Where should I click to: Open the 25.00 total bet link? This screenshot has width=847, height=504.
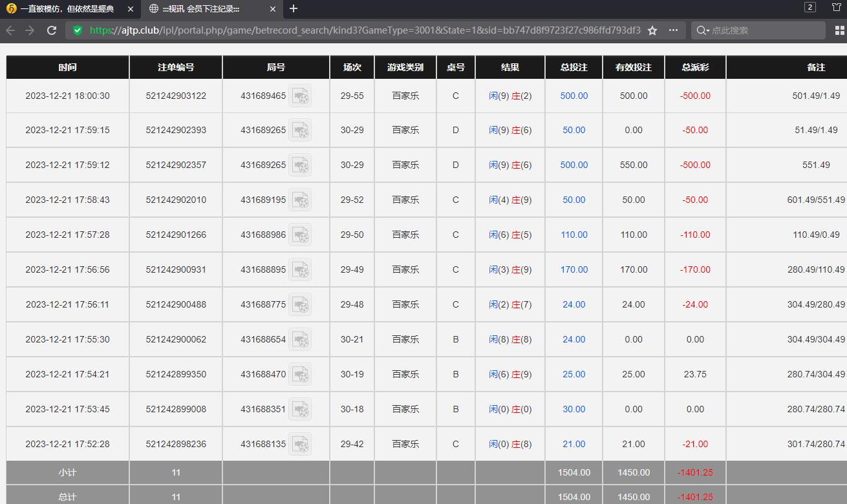tap(574, 374)
